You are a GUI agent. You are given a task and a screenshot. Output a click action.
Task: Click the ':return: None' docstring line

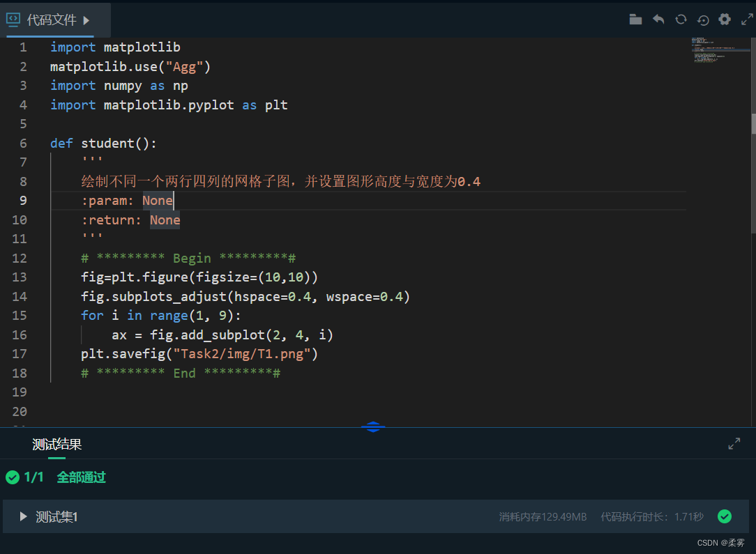(130, 220)
